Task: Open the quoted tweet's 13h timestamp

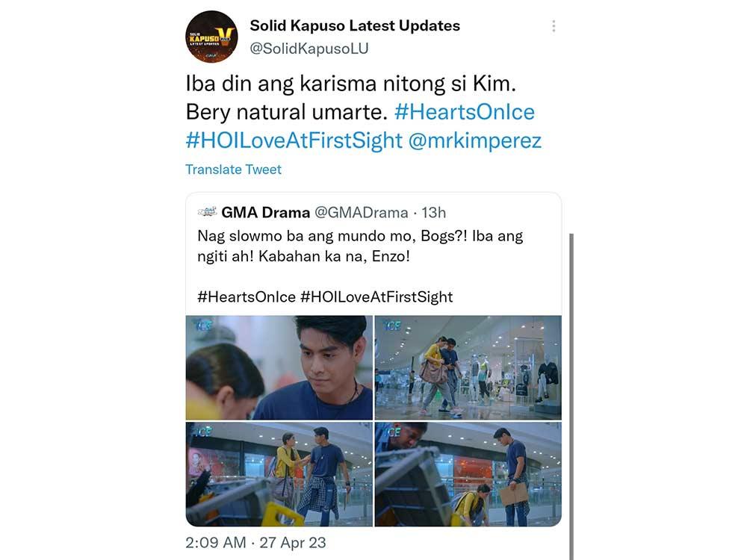Action: [433, 213]
